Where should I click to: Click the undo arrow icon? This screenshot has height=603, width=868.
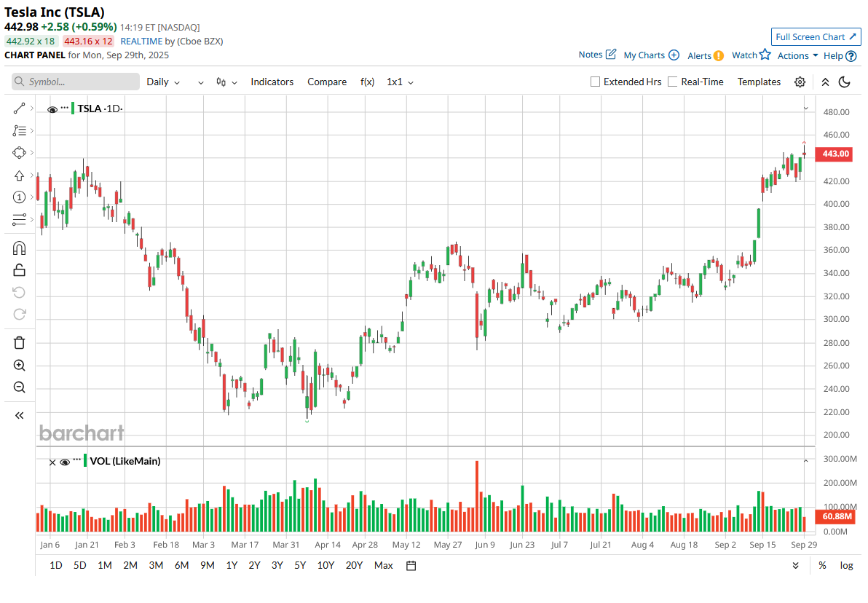click(x=20, y=292)
